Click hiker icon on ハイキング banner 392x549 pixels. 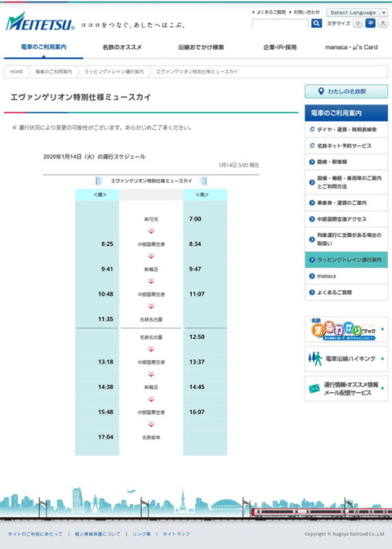pos(315,359)
